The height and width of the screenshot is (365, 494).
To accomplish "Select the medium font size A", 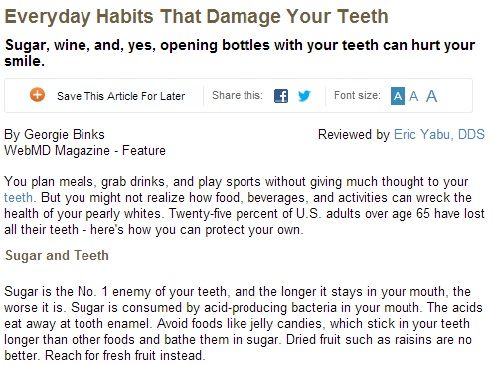I will (x=413, y=96).
